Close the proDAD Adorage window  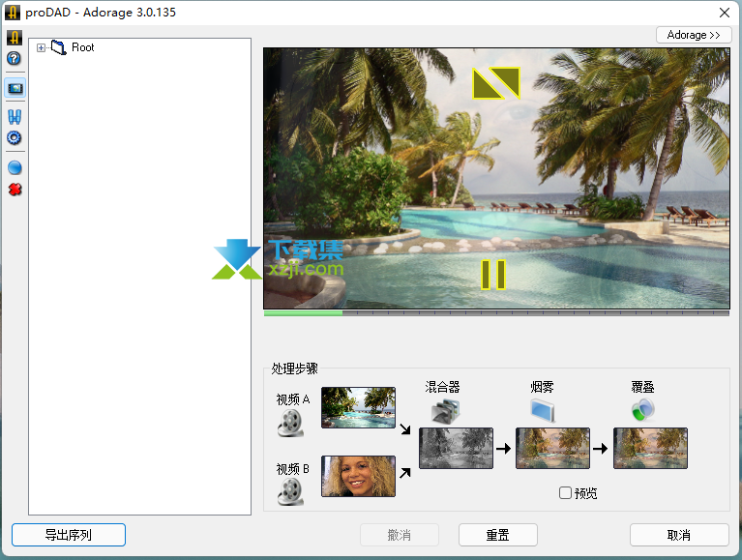tap(725, 13)
